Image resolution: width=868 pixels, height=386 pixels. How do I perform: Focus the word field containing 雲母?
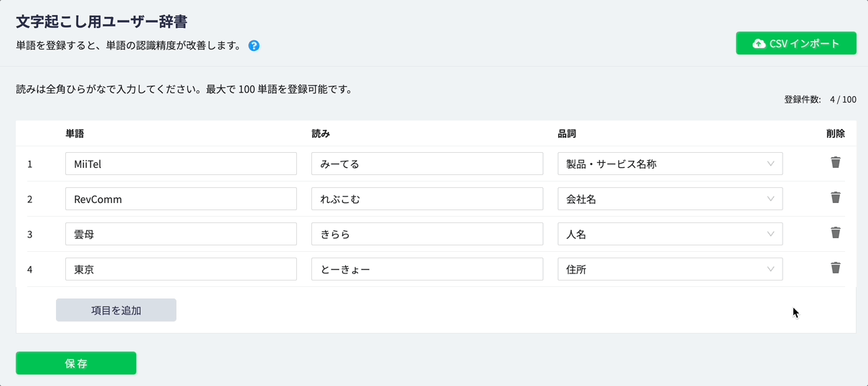(x=181, y=234)
